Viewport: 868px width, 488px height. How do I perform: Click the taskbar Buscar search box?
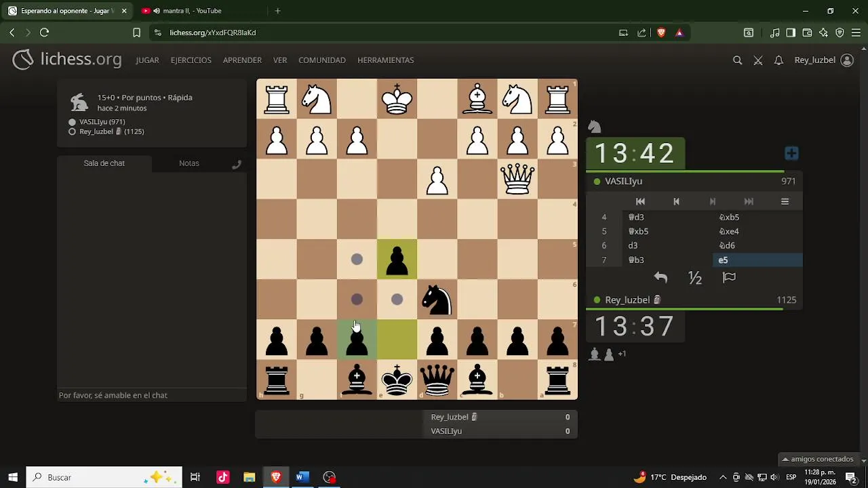[x=104, y=477]
